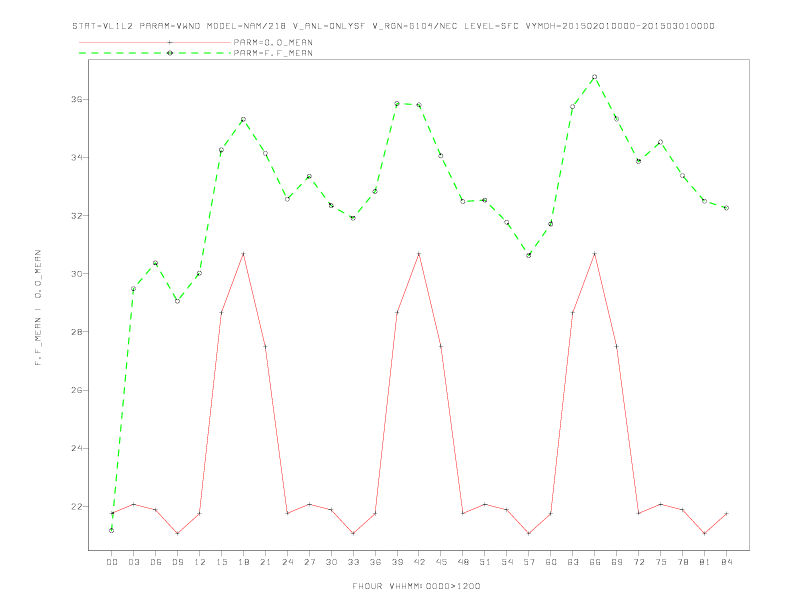Click the x-axis forecast hour label 18
Viewport: 792px width, 612px height.
[243, 562]
